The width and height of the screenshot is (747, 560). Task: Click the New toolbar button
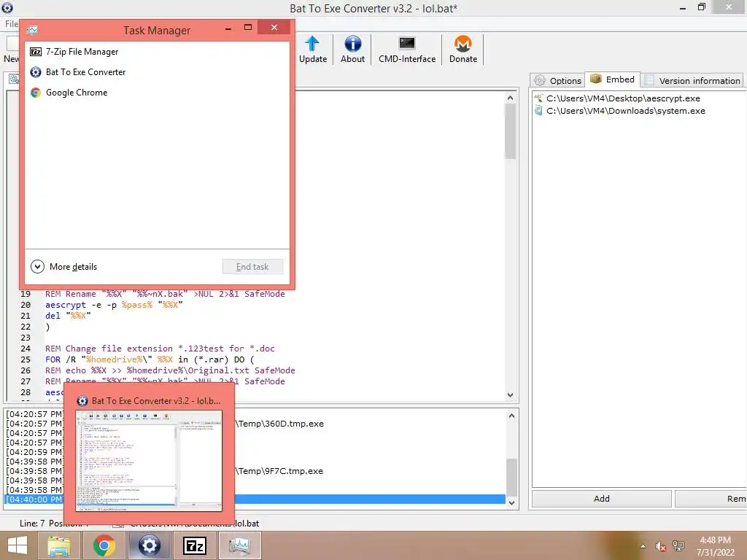(12, 50)
